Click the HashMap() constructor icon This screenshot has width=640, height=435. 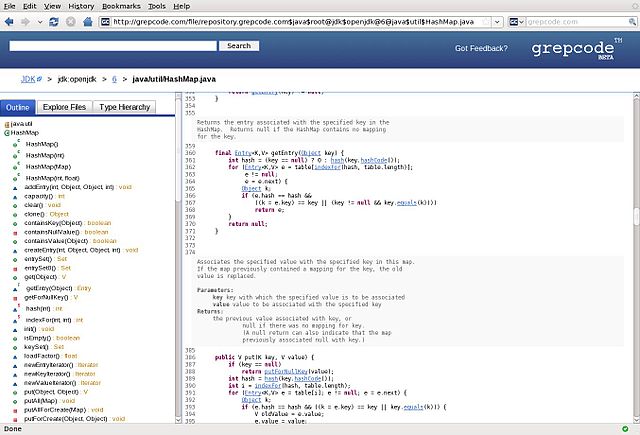click(x=16, y=144)
